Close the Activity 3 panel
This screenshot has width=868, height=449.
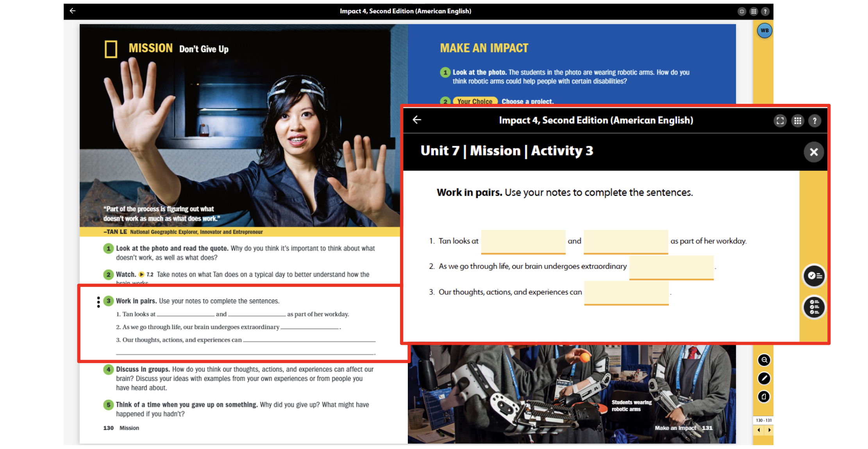tap(814, 152)
